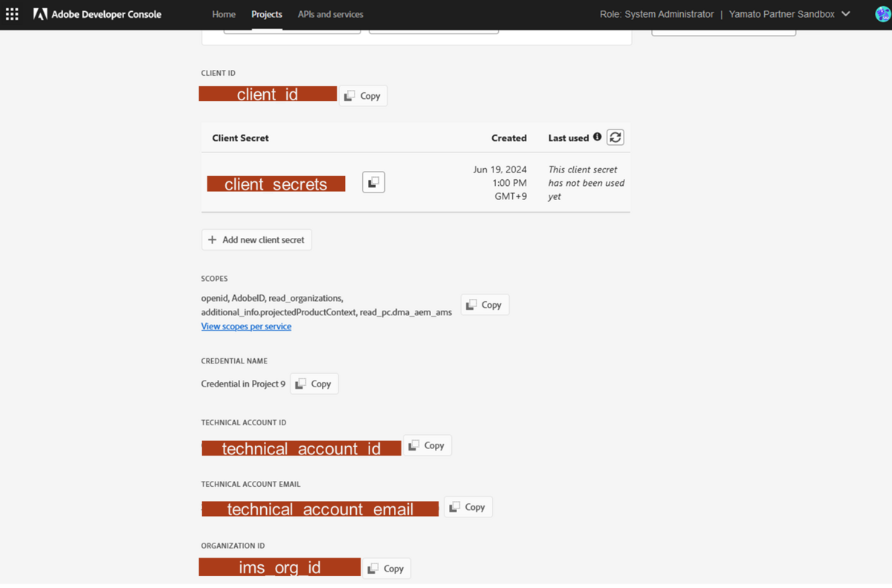This screenshot has width=892, height=588.
Task: Click the plus icon on Add new client secret
Action: pos(213,239)
